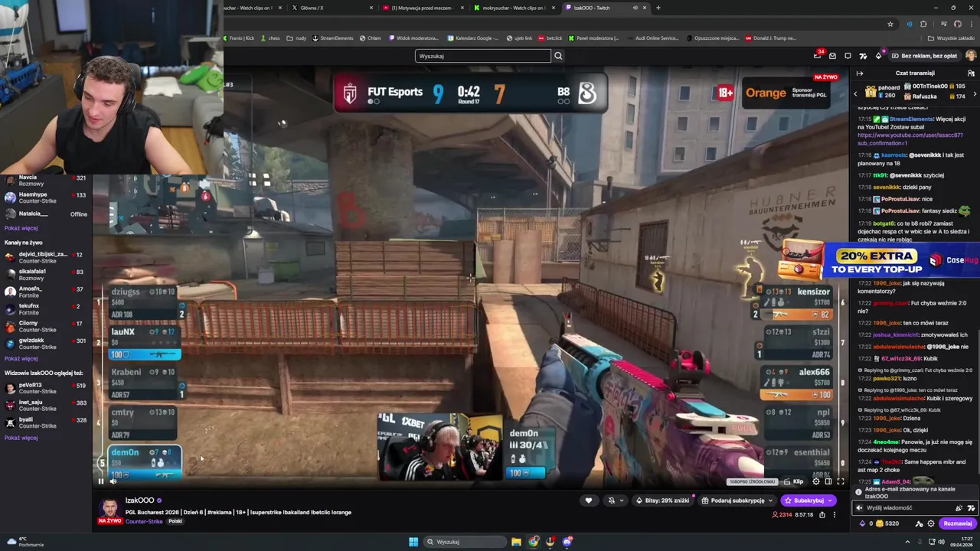The width and height of the screenshot is (980, 551).
Task: Switch to Motywacja przed meczem YouTube tab
Action: (424, 8)
